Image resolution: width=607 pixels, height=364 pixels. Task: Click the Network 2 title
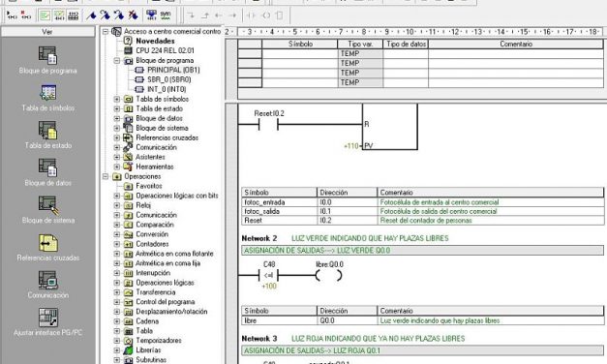tap(259, 238)
